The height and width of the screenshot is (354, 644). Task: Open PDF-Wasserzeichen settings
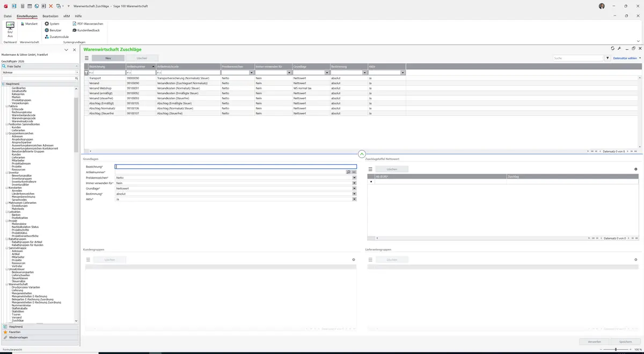coord(87,24)
